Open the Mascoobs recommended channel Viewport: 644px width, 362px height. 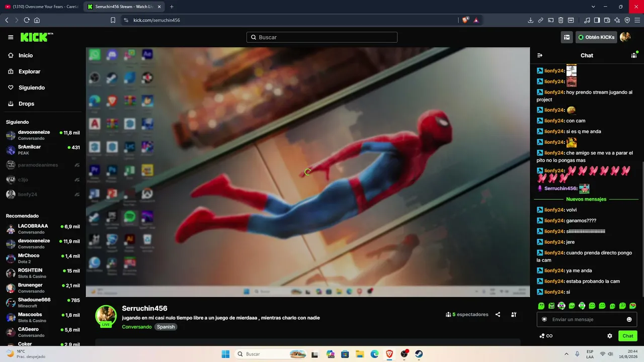pos(43,317)
